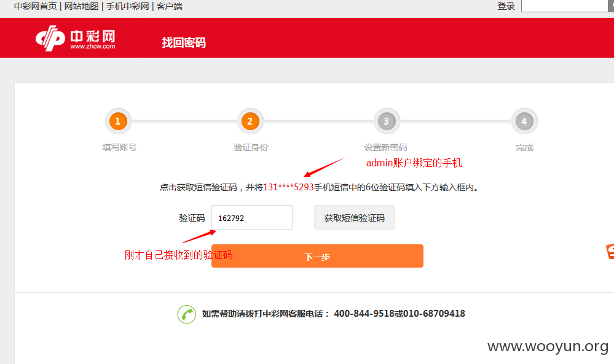Click the 填写账号 step label

[x=119, y=147]
